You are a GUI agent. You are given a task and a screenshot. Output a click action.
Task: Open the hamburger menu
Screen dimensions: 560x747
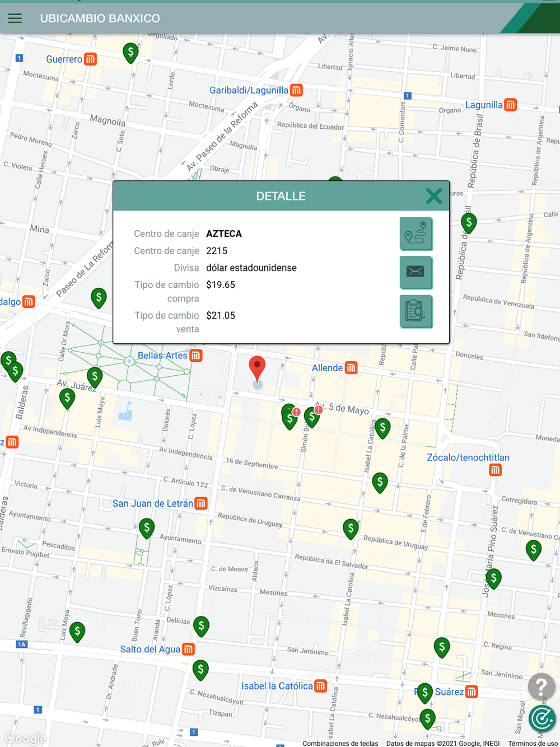(x=15, y=18)
